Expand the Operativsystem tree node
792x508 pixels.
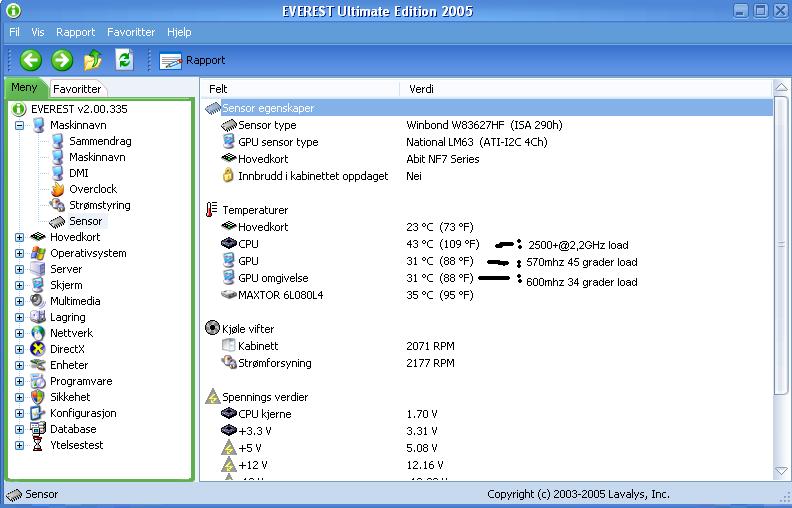click(19, 253)
